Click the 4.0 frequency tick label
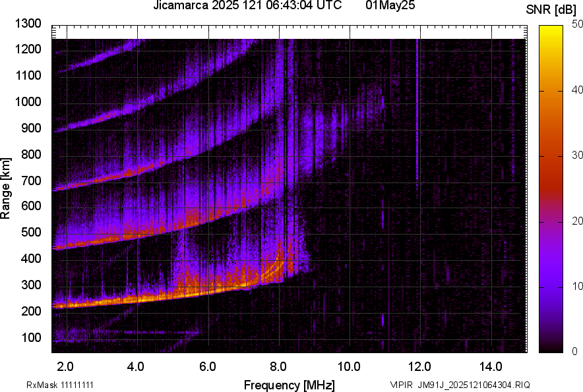 tap(136, 367)
